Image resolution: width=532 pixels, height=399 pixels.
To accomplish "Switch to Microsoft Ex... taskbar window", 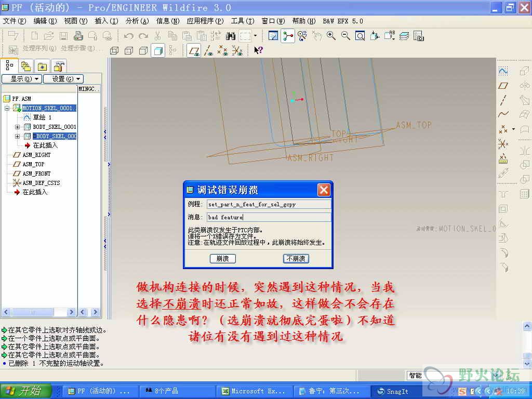I will pos(255,391).
